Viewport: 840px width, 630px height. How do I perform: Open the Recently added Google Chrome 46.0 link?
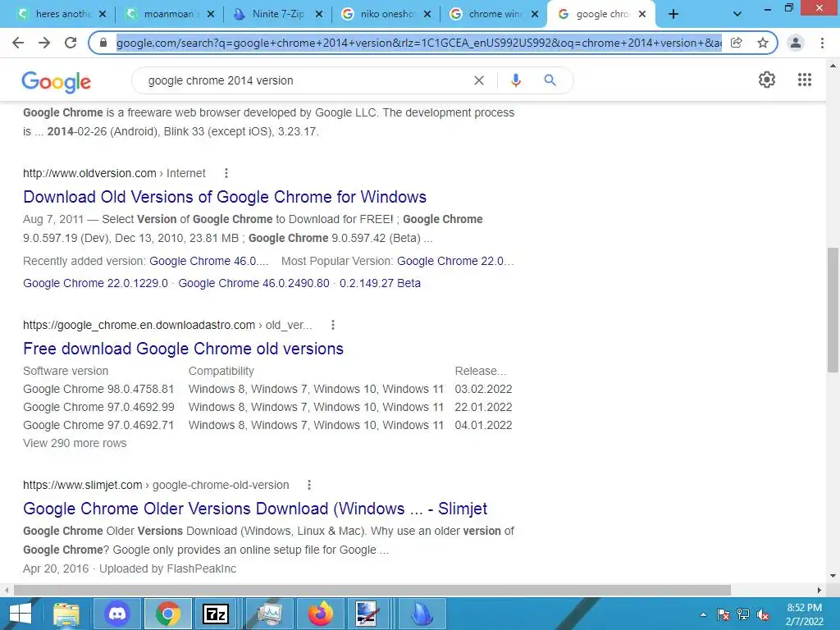coord(208,261)
